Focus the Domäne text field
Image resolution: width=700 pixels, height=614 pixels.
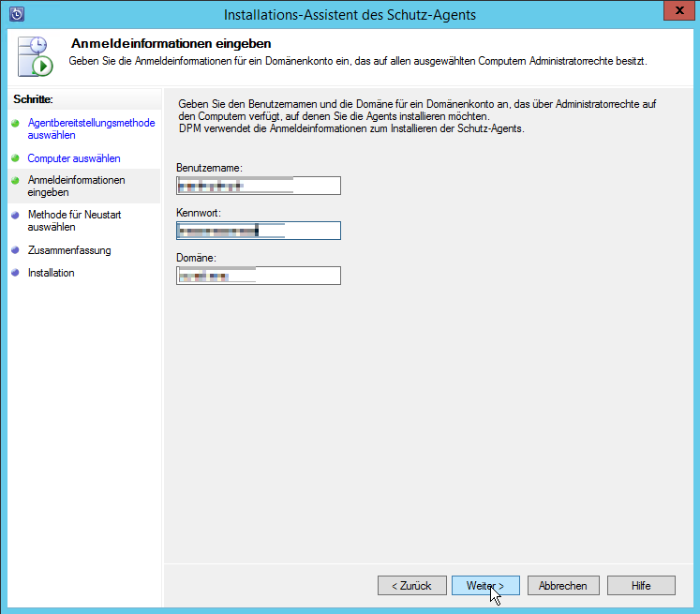click(x=258, y=276)
